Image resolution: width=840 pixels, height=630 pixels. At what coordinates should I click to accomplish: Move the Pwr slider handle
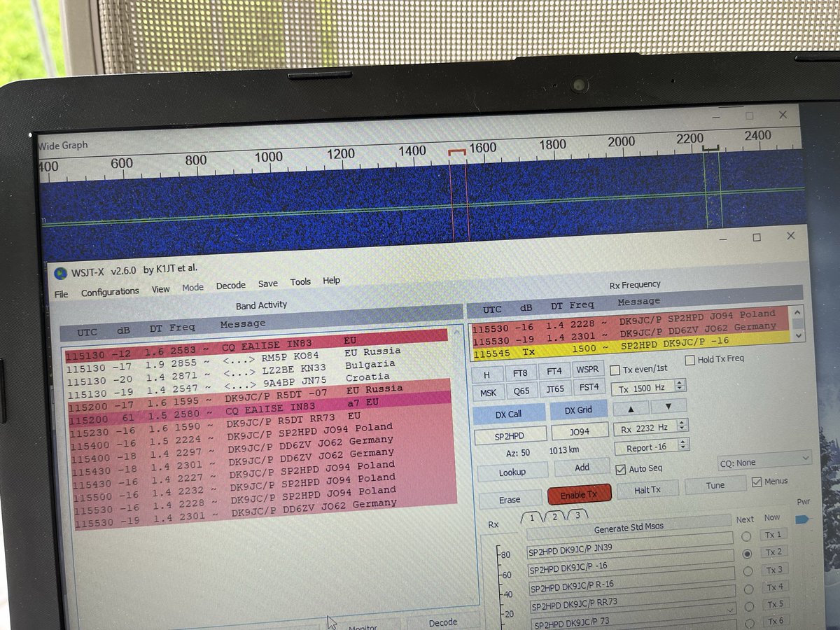tap(801, 519)
